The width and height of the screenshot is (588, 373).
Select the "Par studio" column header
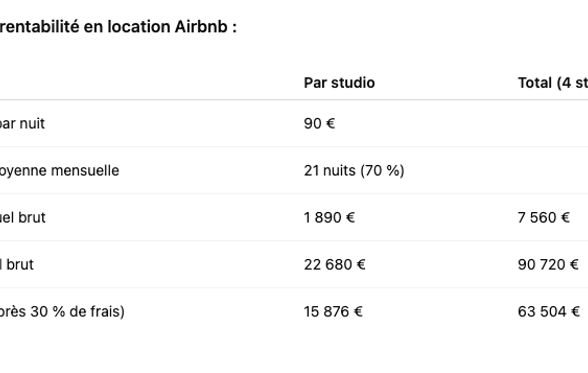pos(339,83)
